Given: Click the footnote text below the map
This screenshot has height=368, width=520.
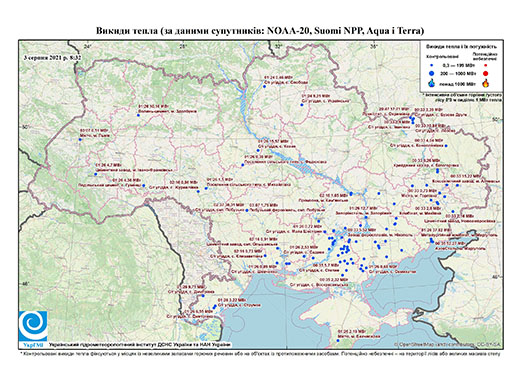Looking at the screenshot, I should click(x=260, y=353).
